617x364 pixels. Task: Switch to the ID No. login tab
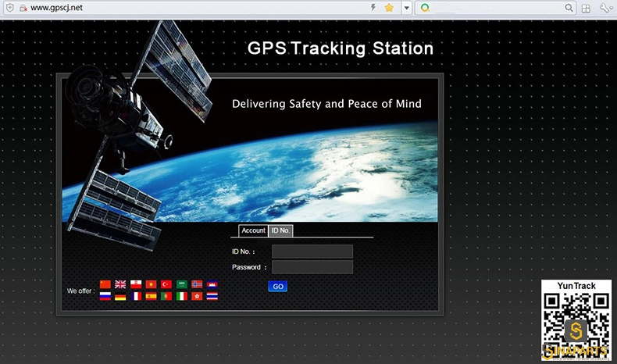pos(280,230)
